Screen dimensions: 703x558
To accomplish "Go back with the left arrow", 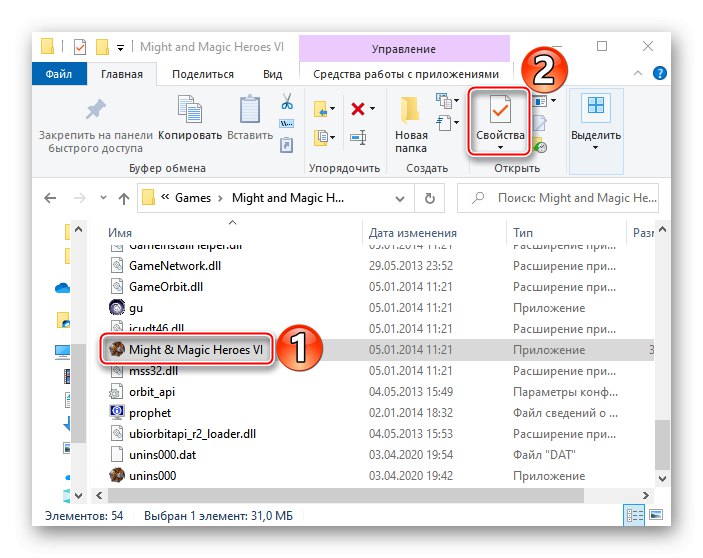I will click(x=50, y=198).
